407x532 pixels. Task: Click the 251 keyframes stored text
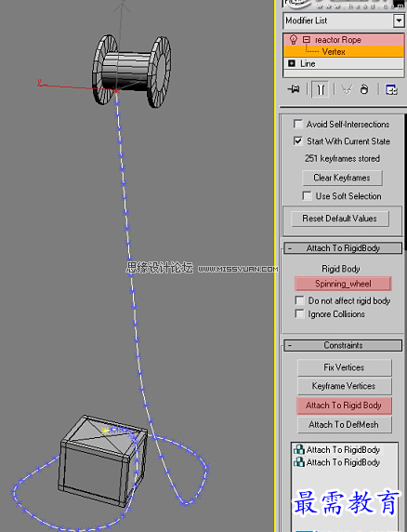pyautogui.click(x=342, y=158)
